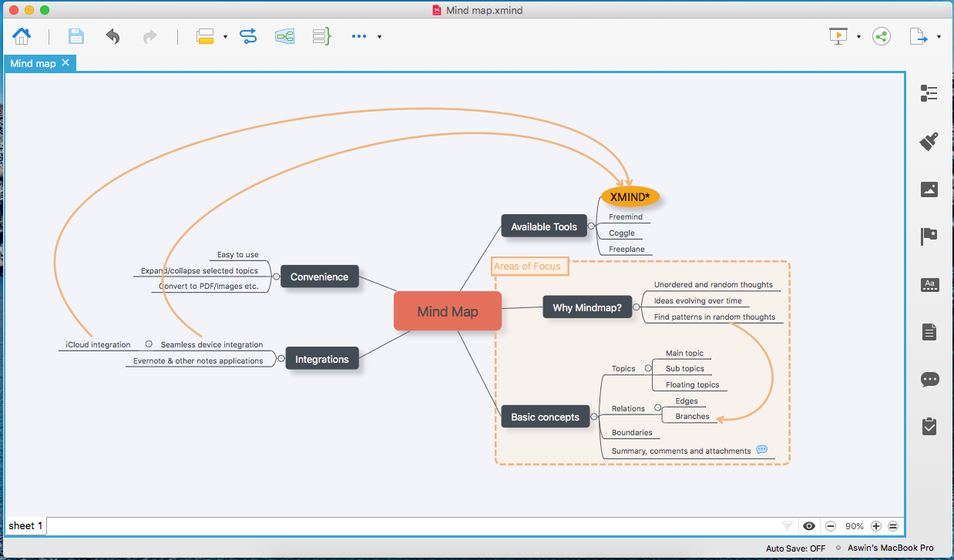
Task: Undo the last action
Action: [113, 36]
